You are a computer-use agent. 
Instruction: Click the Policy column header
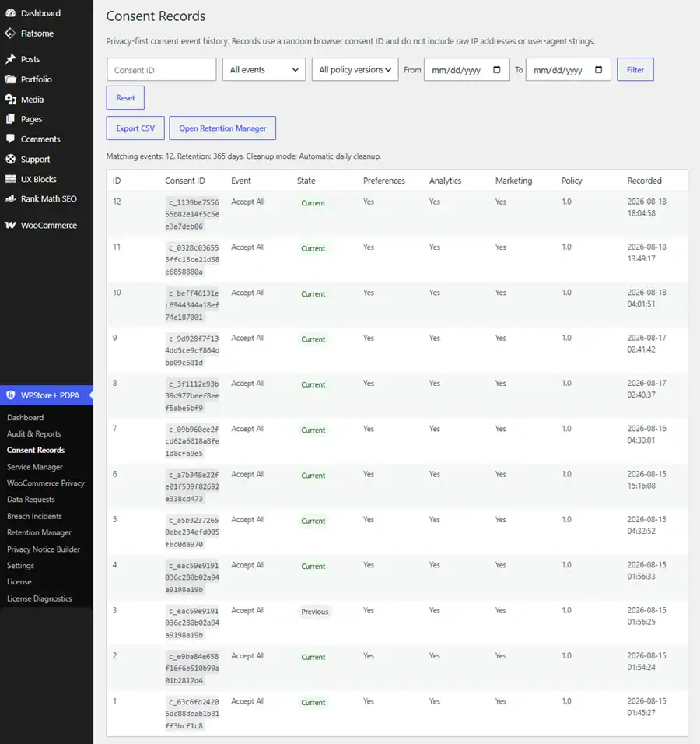pyautogui.click(x=572, y=181)
